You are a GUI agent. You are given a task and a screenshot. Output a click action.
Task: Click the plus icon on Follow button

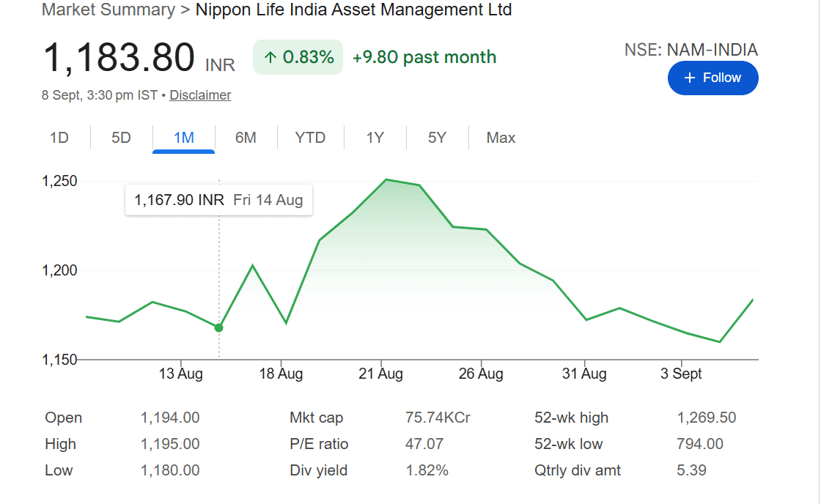pos(690,78)
